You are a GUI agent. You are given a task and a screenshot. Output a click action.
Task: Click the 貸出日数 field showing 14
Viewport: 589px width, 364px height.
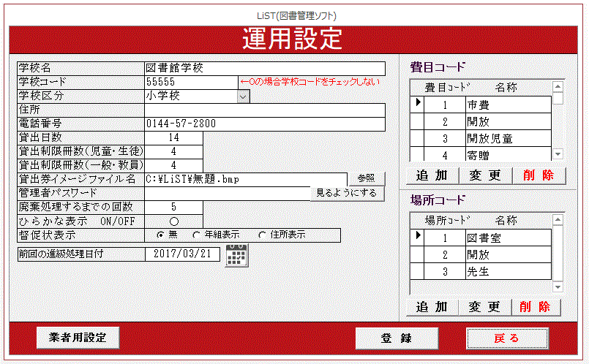173,137
